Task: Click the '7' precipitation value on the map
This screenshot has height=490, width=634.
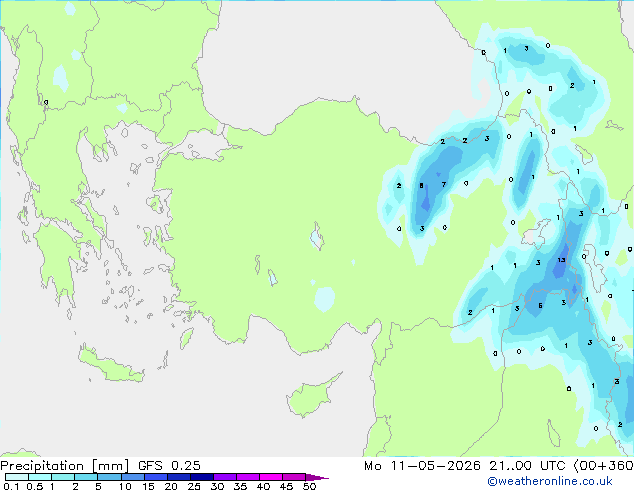Action: tap(444, 184)
